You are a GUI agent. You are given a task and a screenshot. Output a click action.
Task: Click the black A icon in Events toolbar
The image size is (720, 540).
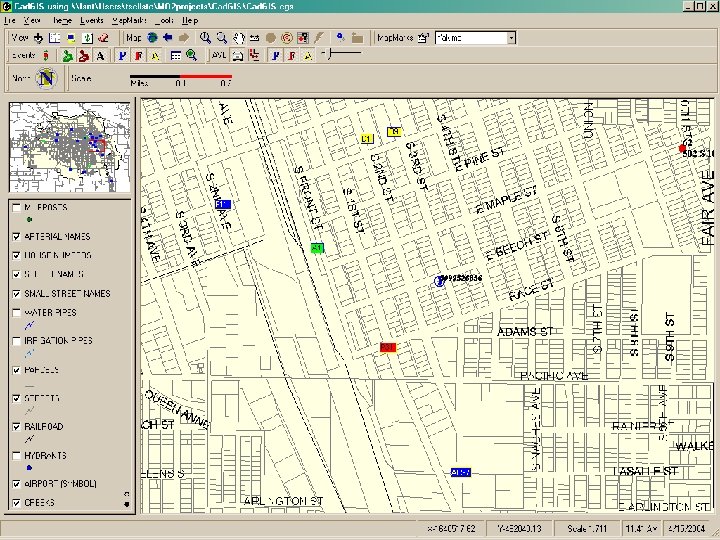(x=100, y=56)
